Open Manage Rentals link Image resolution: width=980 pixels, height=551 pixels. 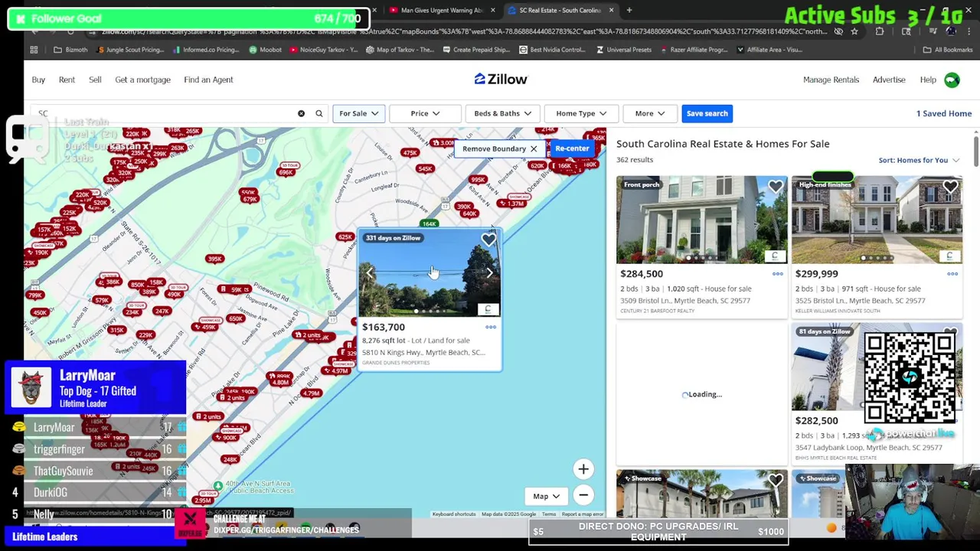coord(831,80)
